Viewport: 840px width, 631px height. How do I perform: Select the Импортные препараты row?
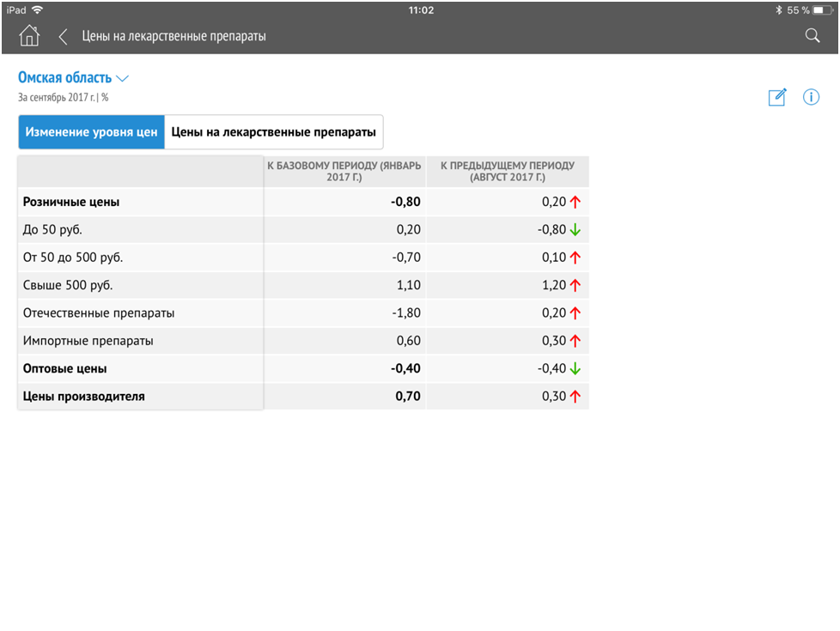point(90,341)
